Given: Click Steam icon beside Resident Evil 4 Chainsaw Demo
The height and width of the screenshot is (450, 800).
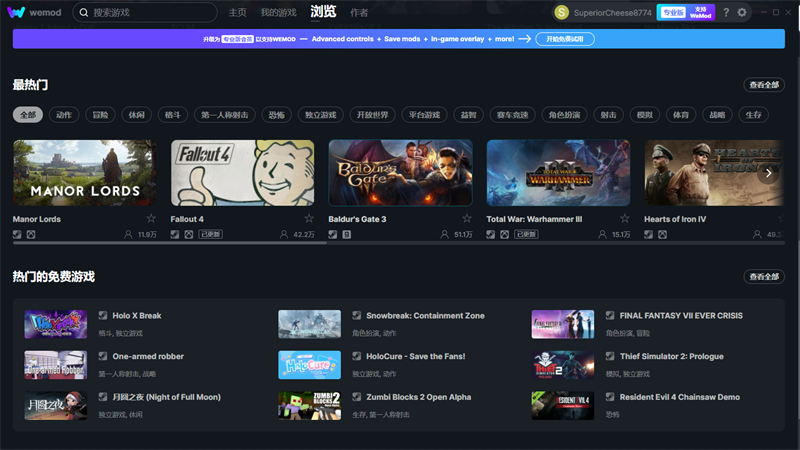Looking at the screenshot, I should [610, 397].
